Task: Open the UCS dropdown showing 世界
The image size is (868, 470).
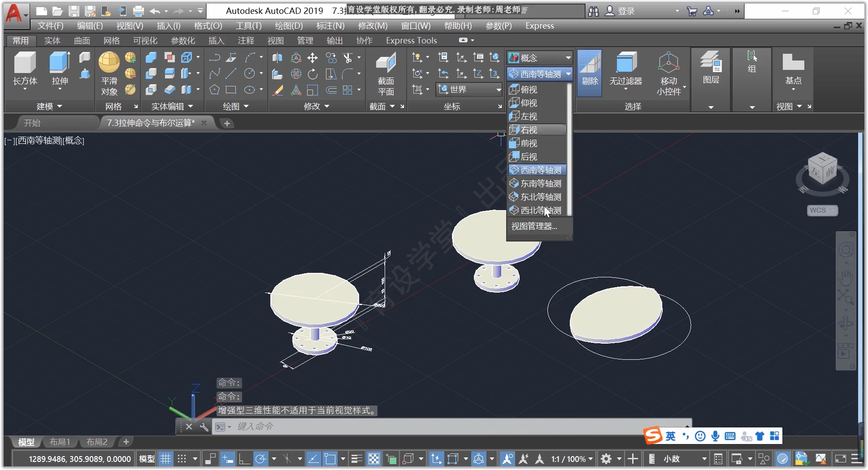Action: pos(469,90)
